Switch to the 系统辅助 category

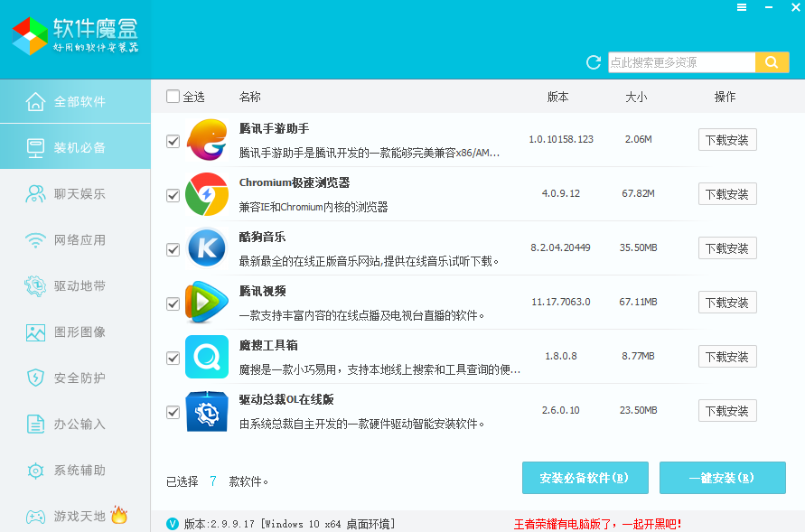click(76, 471)
